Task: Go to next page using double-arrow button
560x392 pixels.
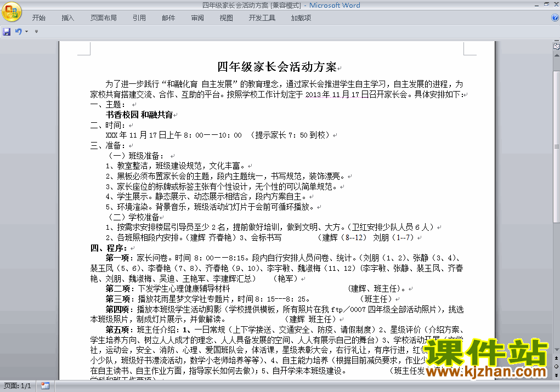Action: [x=556, y=375]
